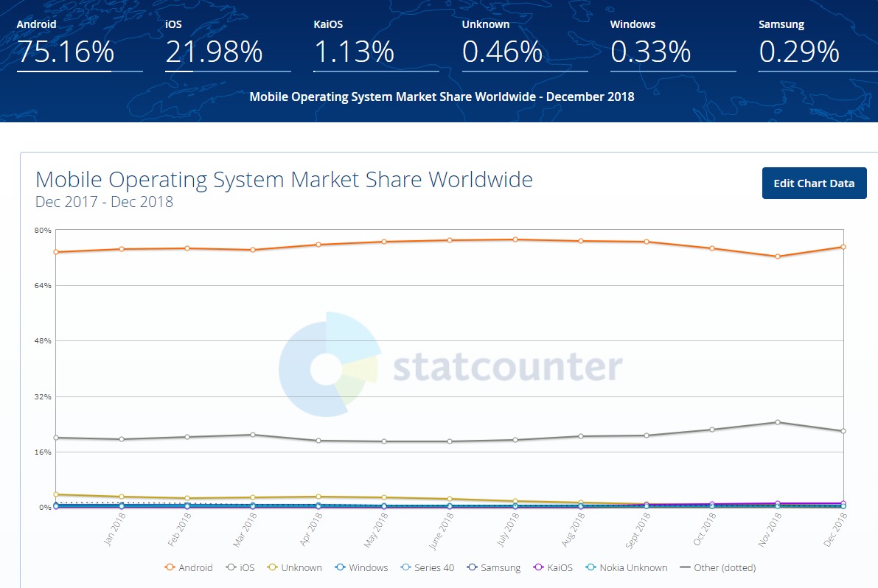Click the Sept 2018 axis label

(x=638, y=531)
